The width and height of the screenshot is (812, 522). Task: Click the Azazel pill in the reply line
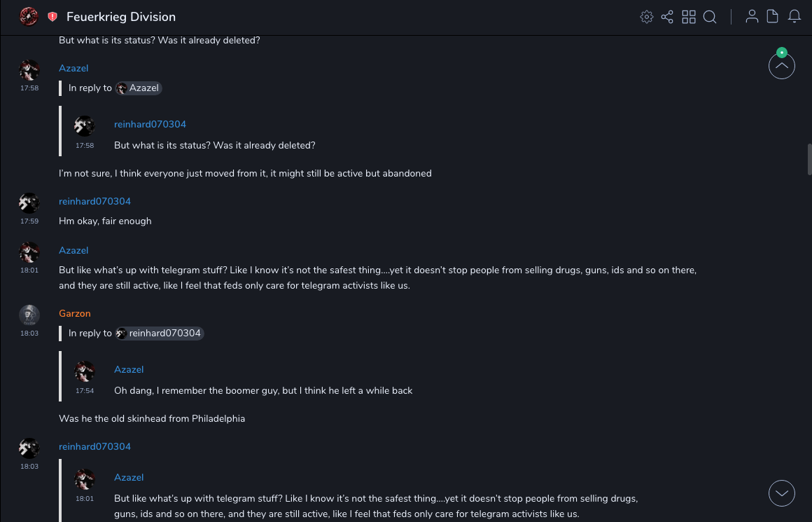(x=139, y=88)
